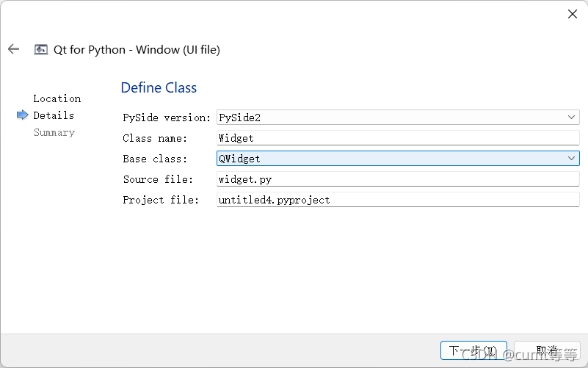Click the window title Qt for Python - Window (UI file)

[x=137, y=49]
